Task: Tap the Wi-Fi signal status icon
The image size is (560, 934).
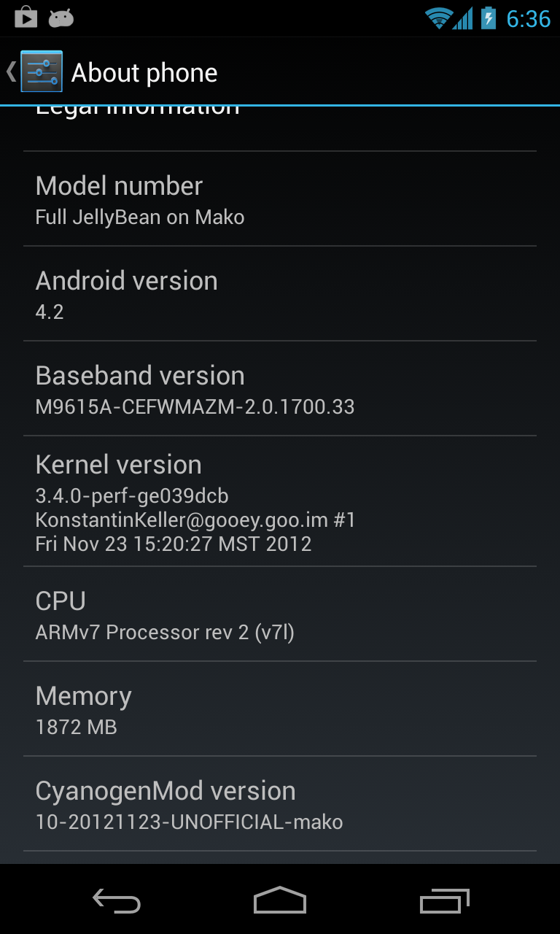Action: coord(439,18)
